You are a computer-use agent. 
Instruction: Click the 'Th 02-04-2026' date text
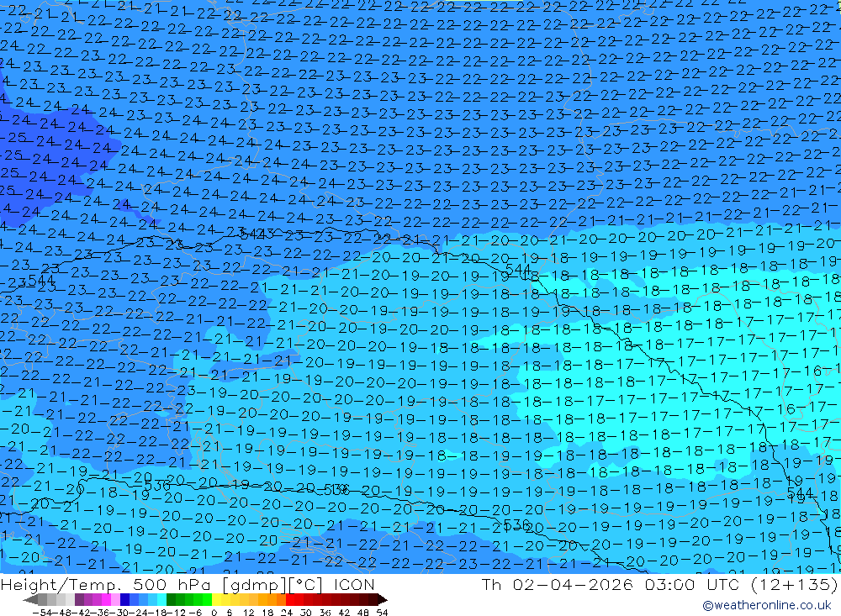558,584
